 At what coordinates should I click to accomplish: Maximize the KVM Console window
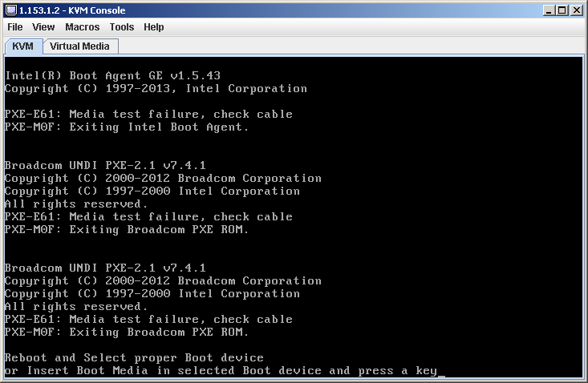(562, 10)
